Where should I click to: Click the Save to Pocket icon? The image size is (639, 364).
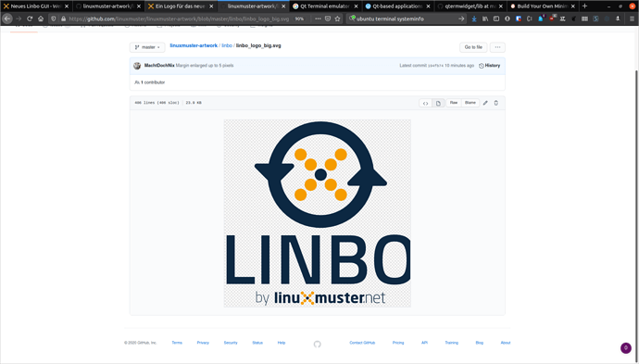pos(328,19)
